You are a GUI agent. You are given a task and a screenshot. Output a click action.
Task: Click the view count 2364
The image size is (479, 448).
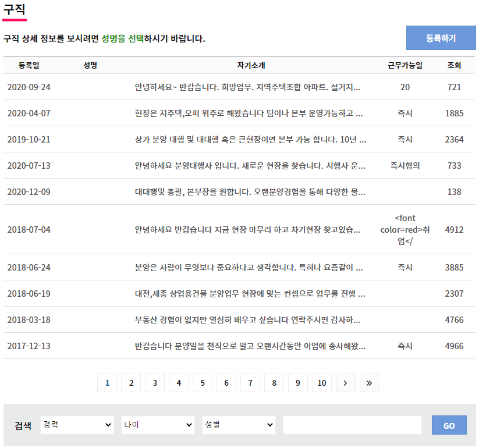click(454, 140)
